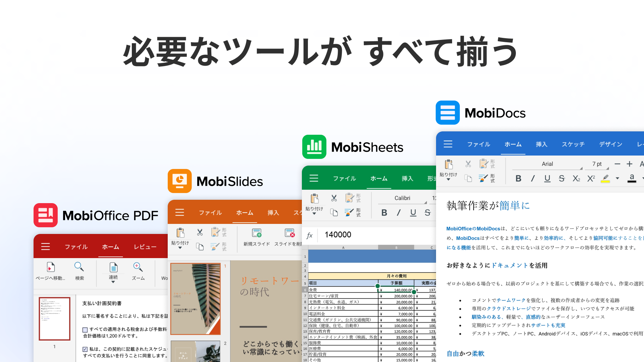This screenshot has height=362, width=644.
Task: Click the format painter brush in MobiSheets
Action: (349, 212)
